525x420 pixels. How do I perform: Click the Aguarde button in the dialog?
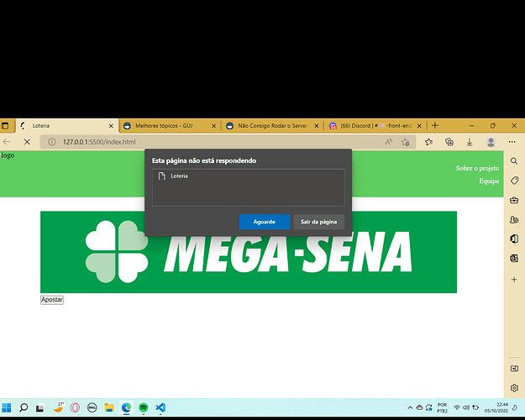pos(265,222)
